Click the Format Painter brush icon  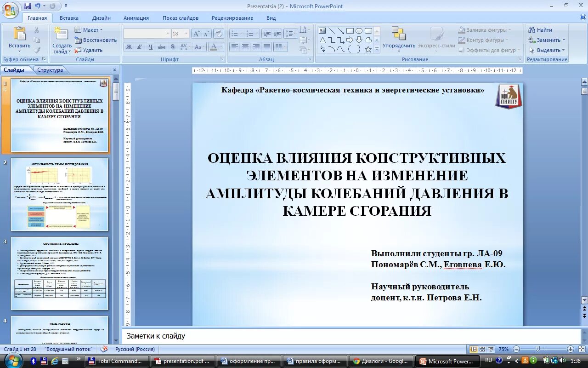[37, 50]
